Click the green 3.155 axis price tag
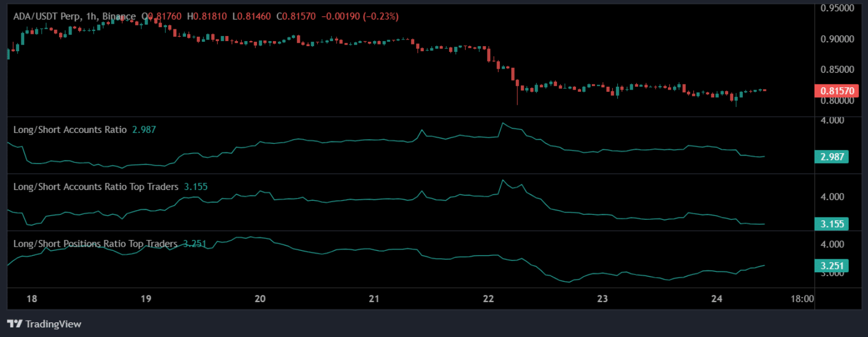This screenshot has height=337, width=868. [x=832, y=224]
